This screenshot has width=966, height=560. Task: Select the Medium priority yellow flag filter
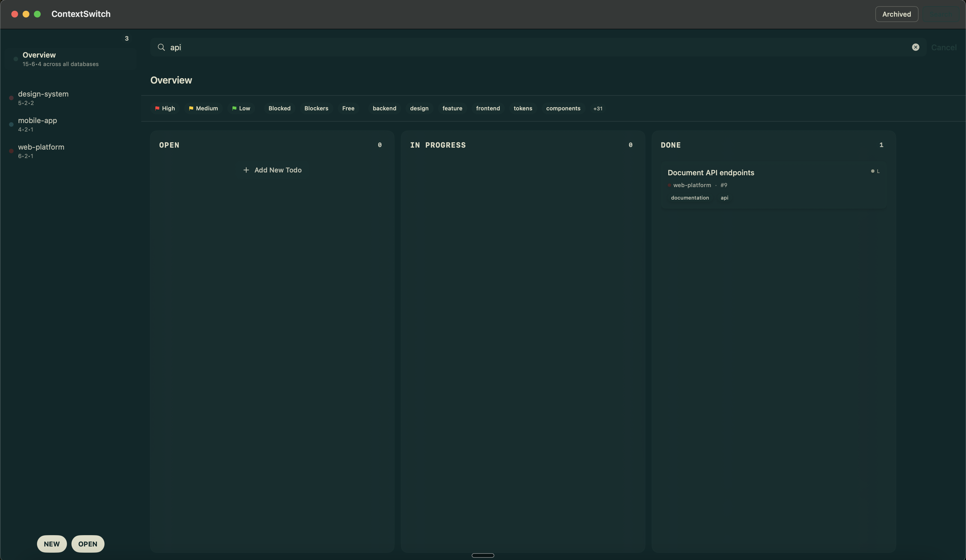pyautogui.click(x=203, y=108)
